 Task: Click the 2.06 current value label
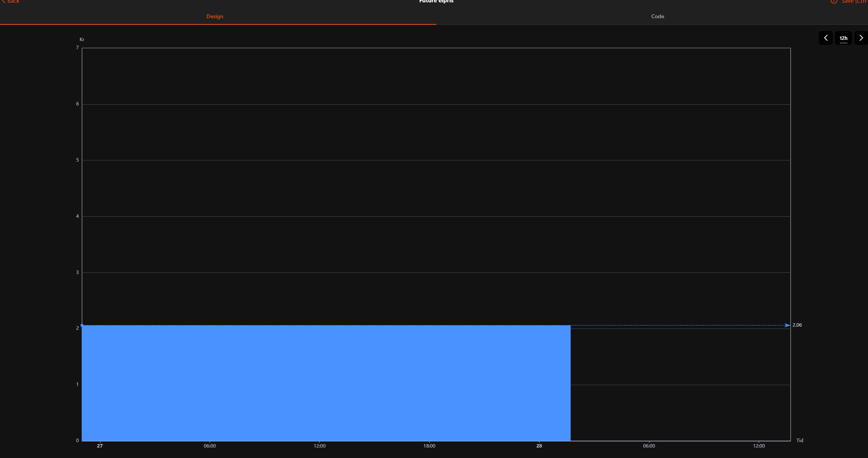797,325
